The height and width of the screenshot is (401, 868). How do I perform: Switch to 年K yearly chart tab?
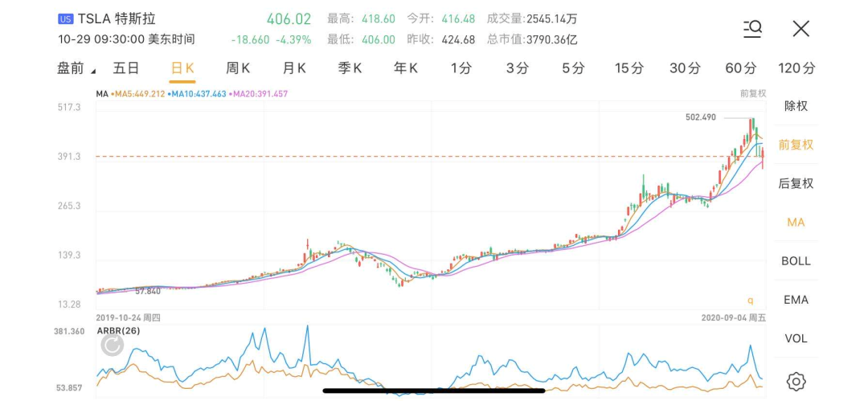click(x=406, y=68)
